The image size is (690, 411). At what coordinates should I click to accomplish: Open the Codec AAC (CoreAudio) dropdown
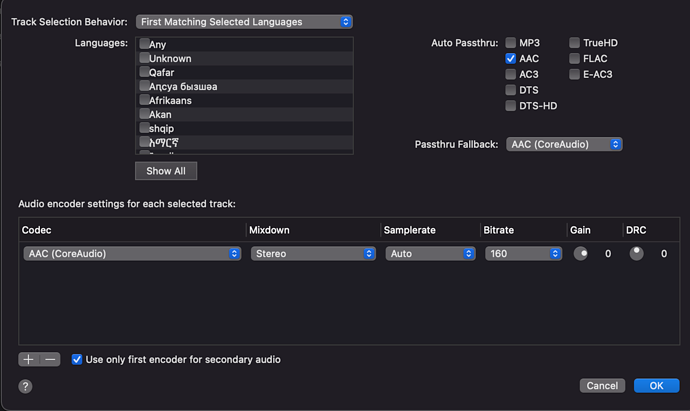132,254
